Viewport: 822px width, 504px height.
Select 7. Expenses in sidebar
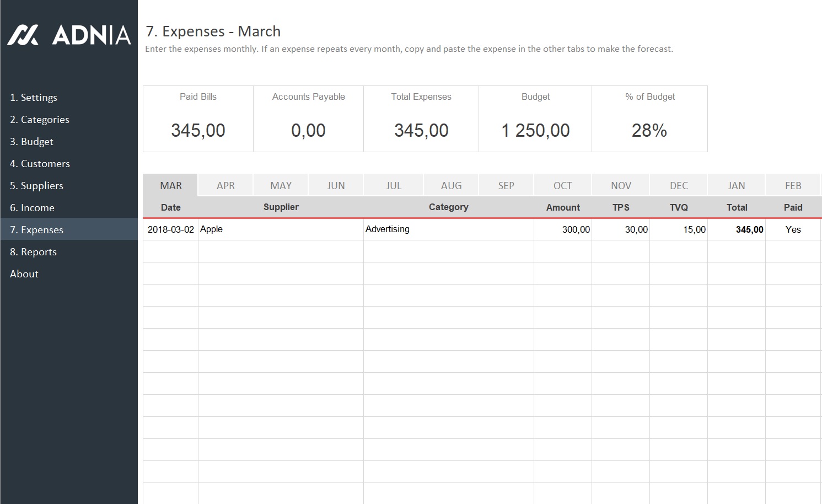pyautogui.click(x=69, y=229)
